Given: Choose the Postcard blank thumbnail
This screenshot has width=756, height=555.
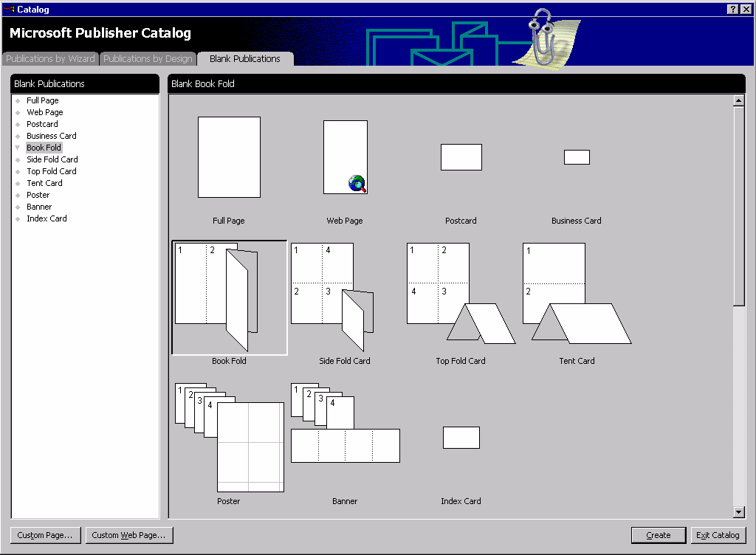Looking at the screenshot, I should tap(461, 157).
